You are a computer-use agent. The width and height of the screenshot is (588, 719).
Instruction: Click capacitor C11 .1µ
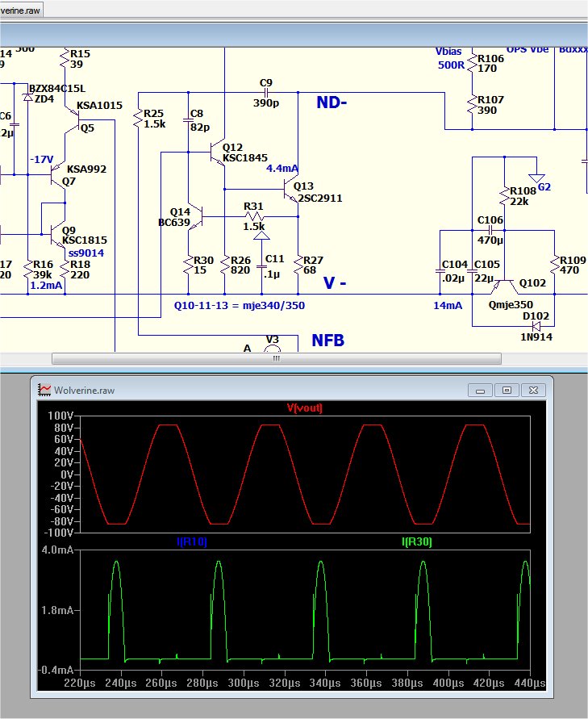click(261, 267)
